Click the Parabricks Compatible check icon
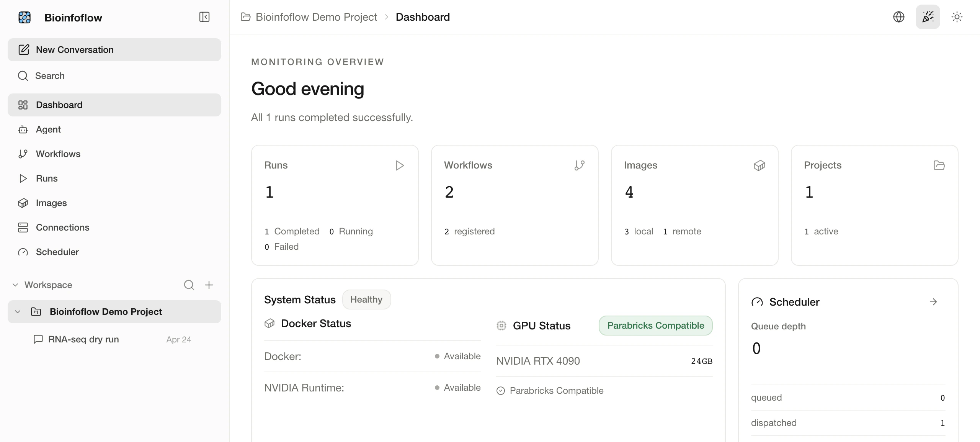980x442 pixels. pyautogui.click(x=501, y=391)
